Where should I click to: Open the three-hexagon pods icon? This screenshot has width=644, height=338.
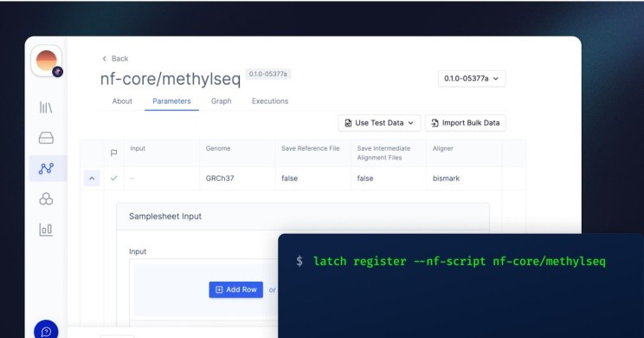pyautogui.click(x=46, y=199)
